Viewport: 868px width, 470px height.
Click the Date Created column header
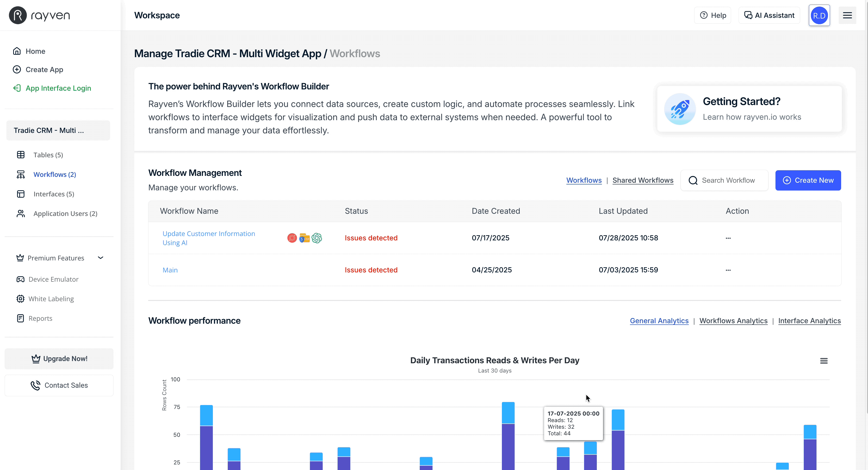pyautogui.click(x=496, y=211)
